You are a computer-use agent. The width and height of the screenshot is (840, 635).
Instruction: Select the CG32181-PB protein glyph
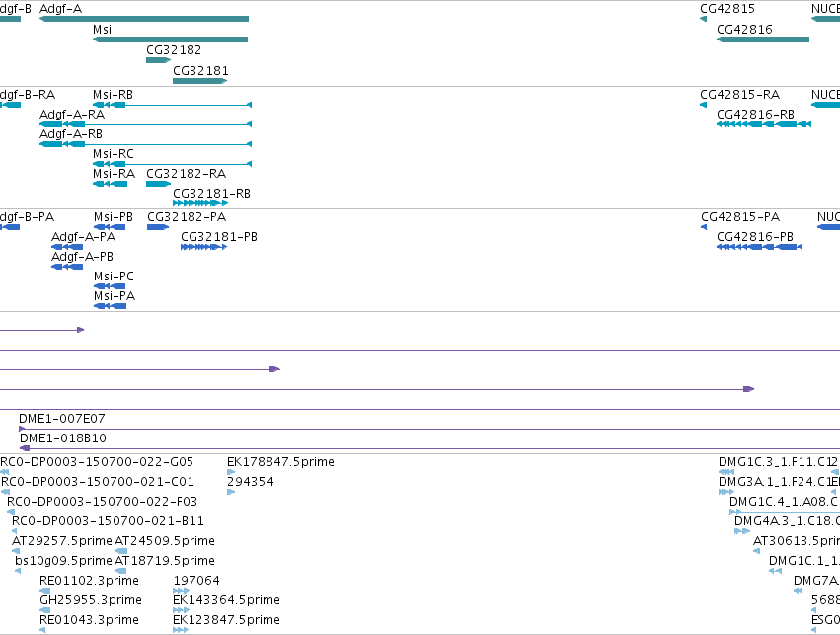pyautogui.click(x=204, y=247)
